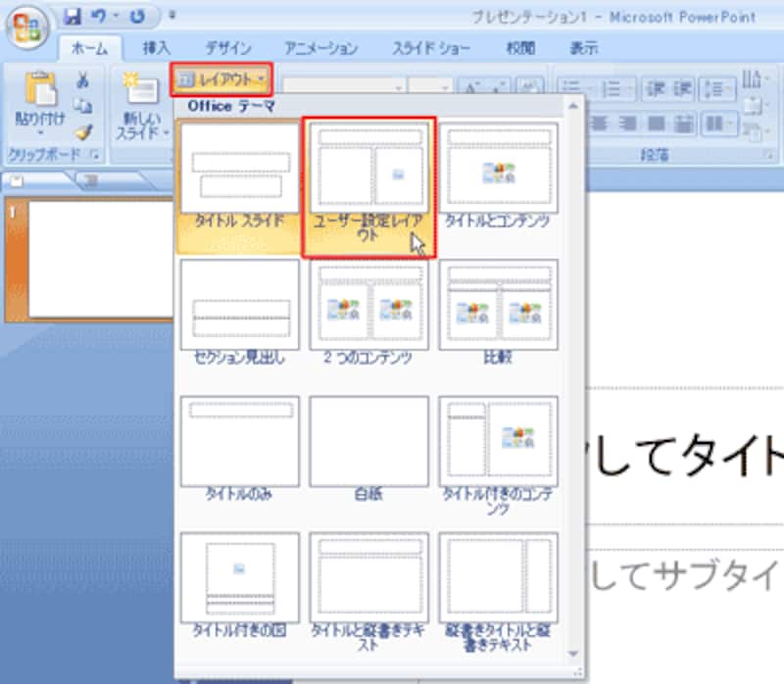Click the Copy icon in clipboard group
Image resolution: width=784 pixels, height=684 pixels.
[x=83, y=106]
